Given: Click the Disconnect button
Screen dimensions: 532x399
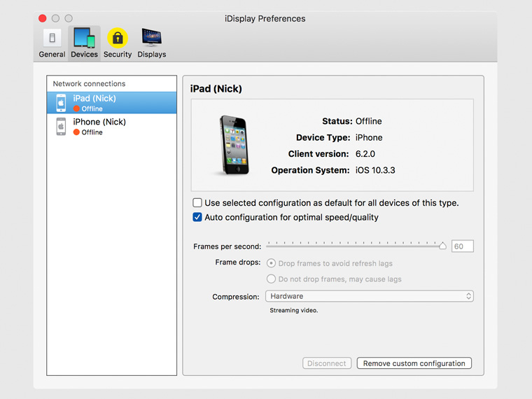Looking at the screenshot, I should coord(327,363).
